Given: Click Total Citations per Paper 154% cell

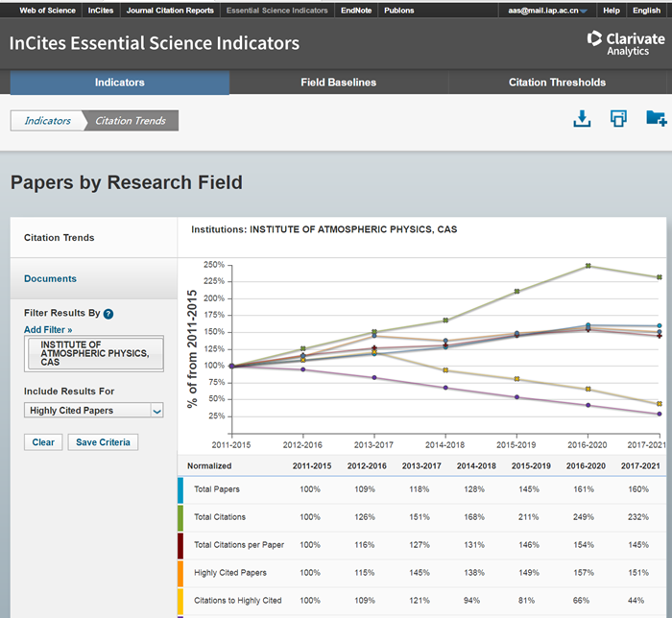Looking at the screenshot, I should pos(584,545).
